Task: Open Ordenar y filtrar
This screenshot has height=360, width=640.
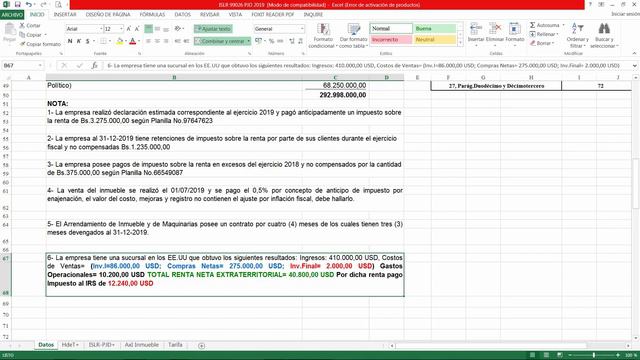Action: [x=578, y=36]
